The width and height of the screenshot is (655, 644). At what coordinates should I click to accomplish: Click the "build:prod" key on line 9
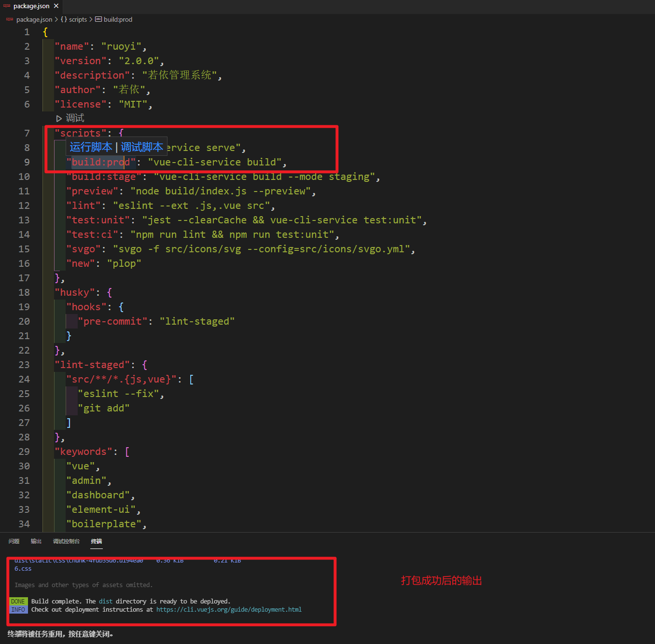pos(101,162)
